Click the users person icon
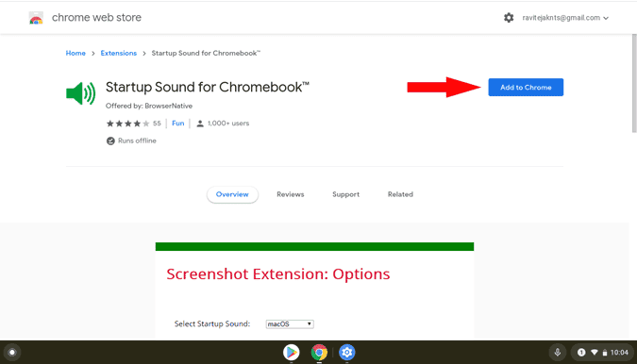 click(x=200, y=124)
